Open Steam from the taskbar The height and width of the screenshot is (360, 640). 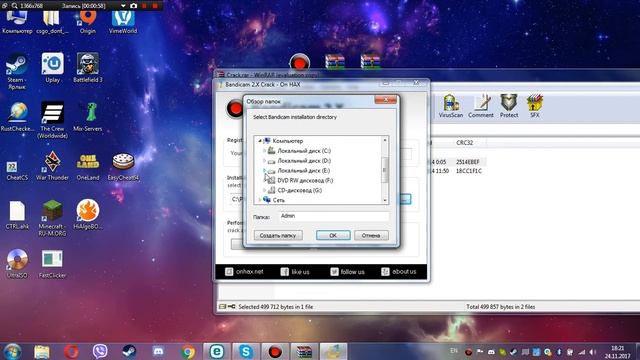129,351
